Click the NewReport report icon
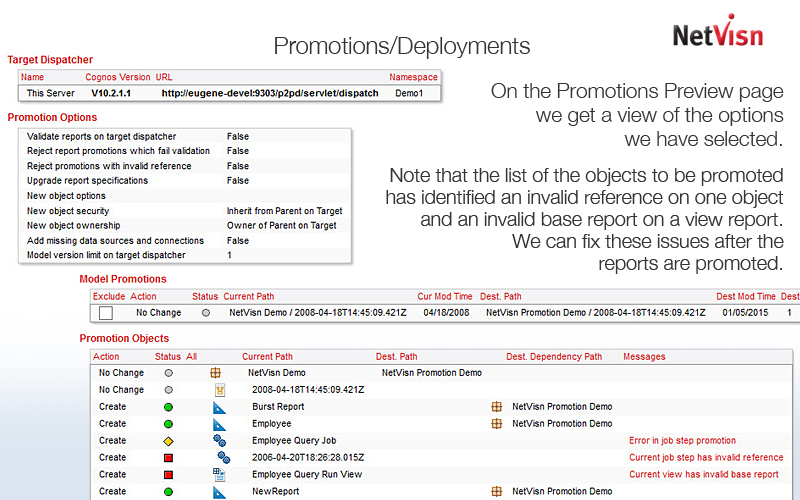This screenshot has width=800, height=500. [219, 492]
